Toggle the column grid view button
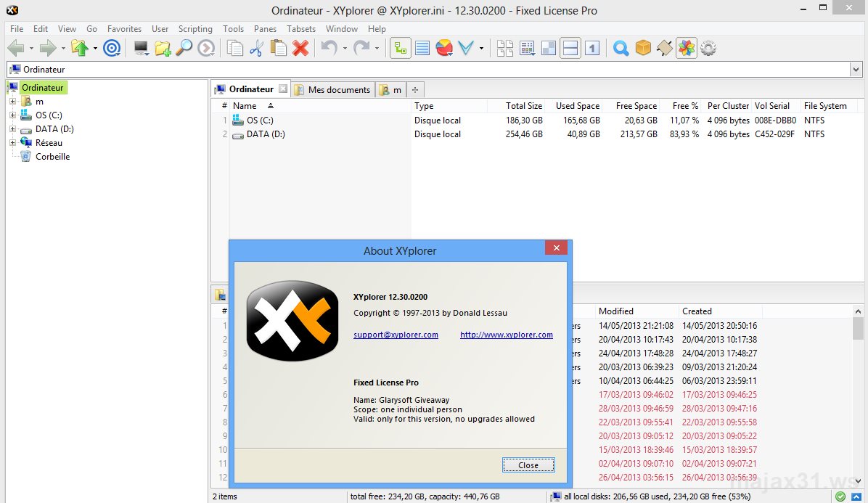The width and height of the screenshot is (868, 503). coord(527,49)
